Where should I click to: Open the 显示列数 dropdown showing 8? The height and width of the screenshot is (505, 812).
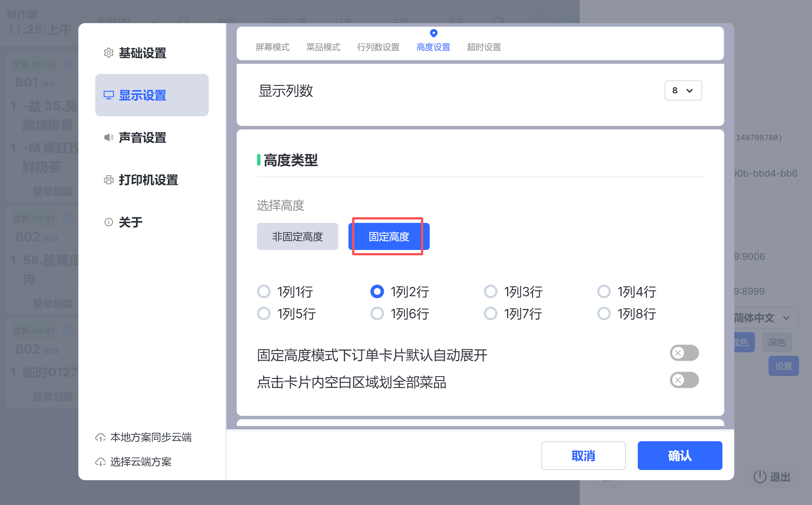coord(683,90)
